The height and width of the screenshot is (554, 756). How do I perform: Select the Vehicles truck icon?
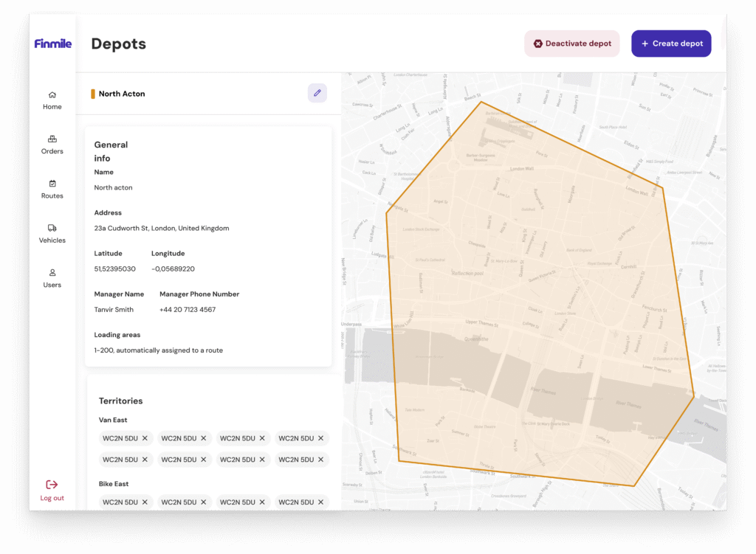click(52, 228)
